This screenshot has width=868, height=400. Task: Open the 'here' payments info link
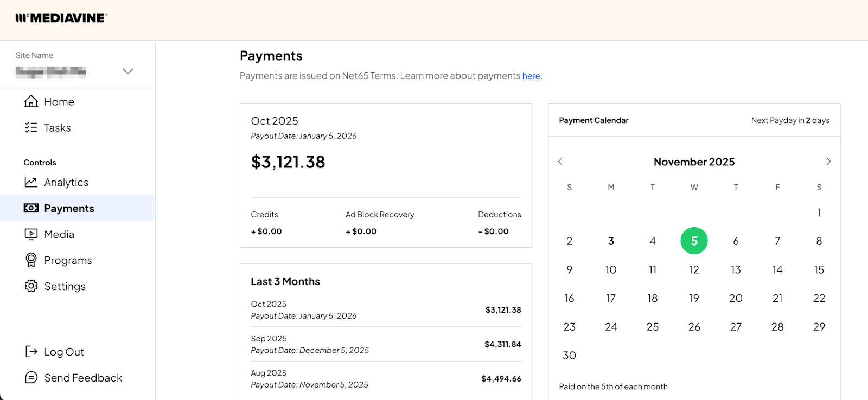531,76
